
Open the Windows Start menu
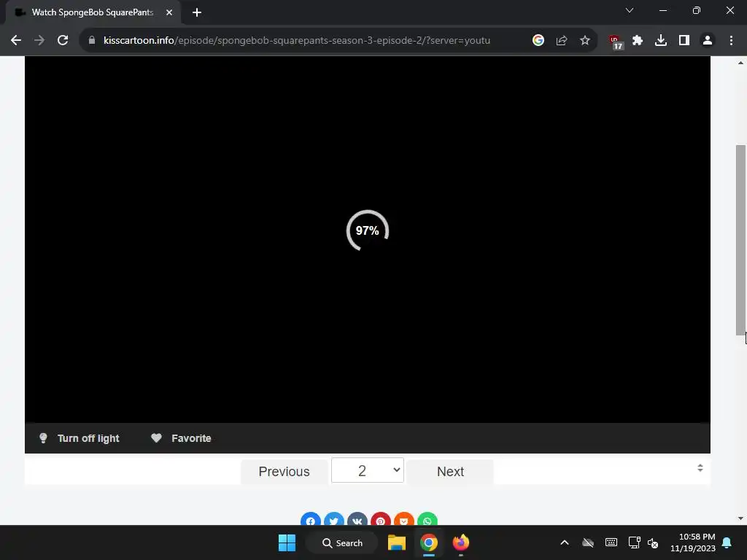click(287, 542)
